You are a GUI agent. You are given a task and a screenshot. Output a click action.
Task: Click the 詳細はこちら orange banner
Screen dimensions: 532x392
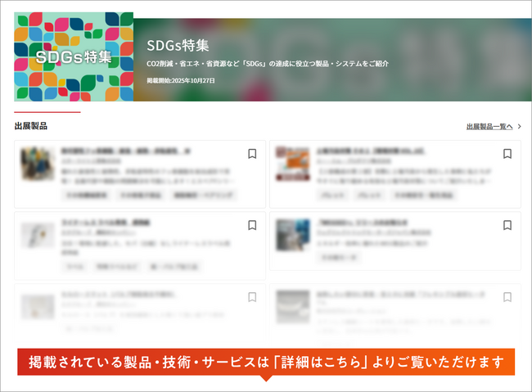coord(266,362)
